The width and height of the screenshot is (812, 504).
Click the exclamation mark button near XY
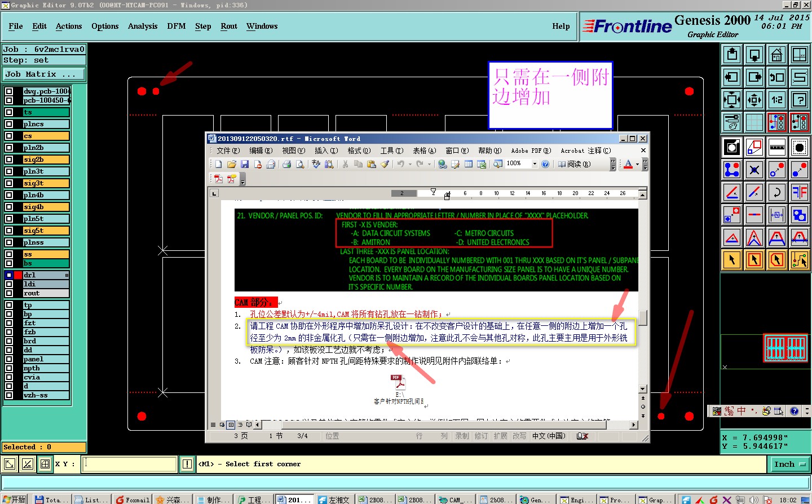(187, 464)
